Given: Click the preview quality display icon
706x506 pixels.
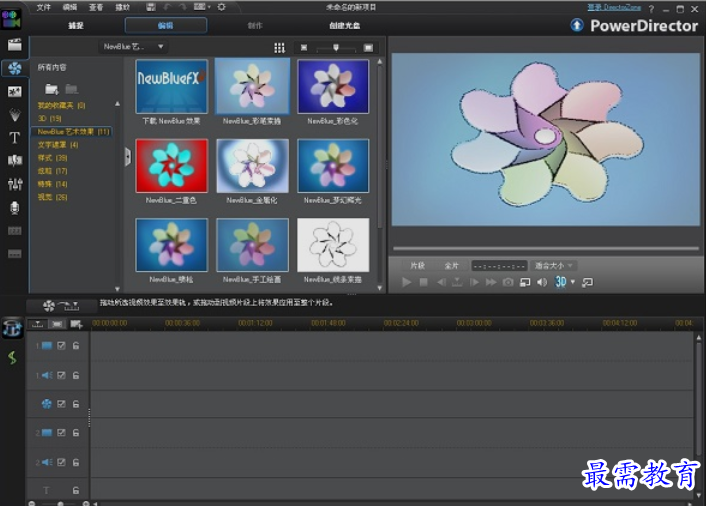Looking at the screenshot, I should coord(525,282).
